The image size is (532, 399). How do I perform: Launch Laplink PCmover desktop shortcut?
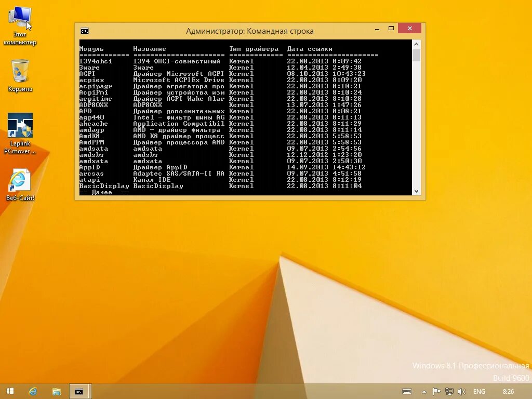[x=20, y=134]
